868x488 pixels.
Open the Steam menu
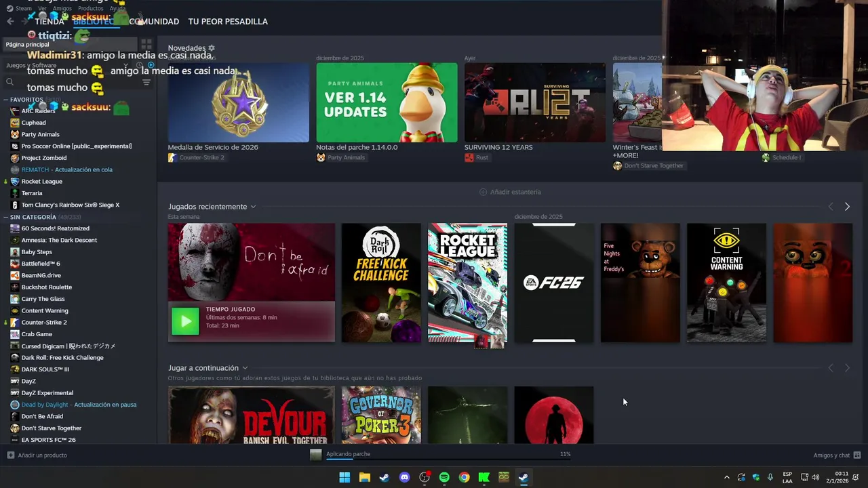(19, 8)
